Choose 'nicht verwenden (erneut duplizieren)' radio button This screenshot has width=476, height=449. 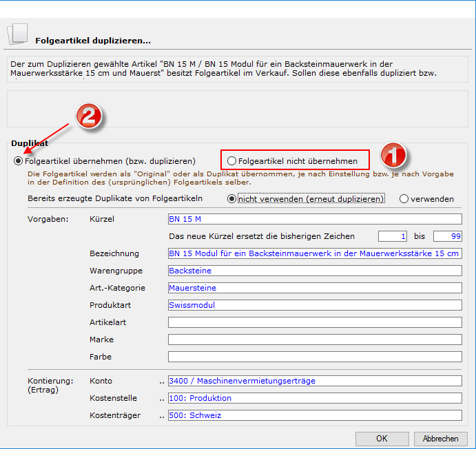tap(232, 199)
